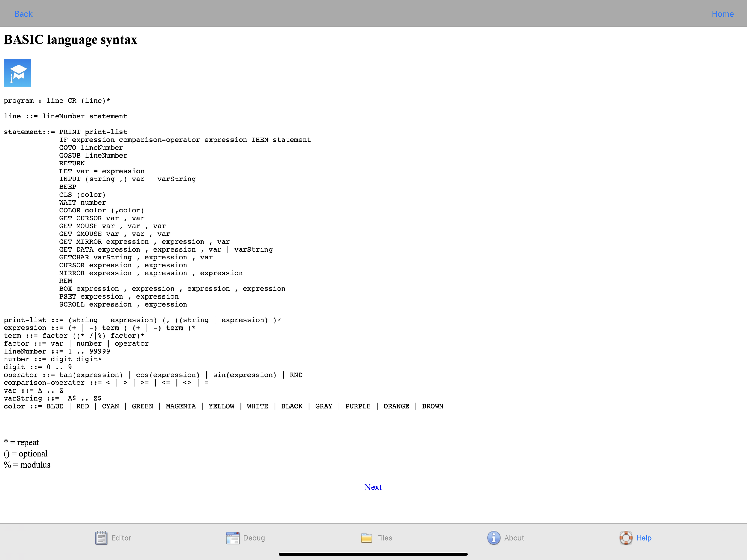Open Debug using the window icon

click(x=232, y=538)
